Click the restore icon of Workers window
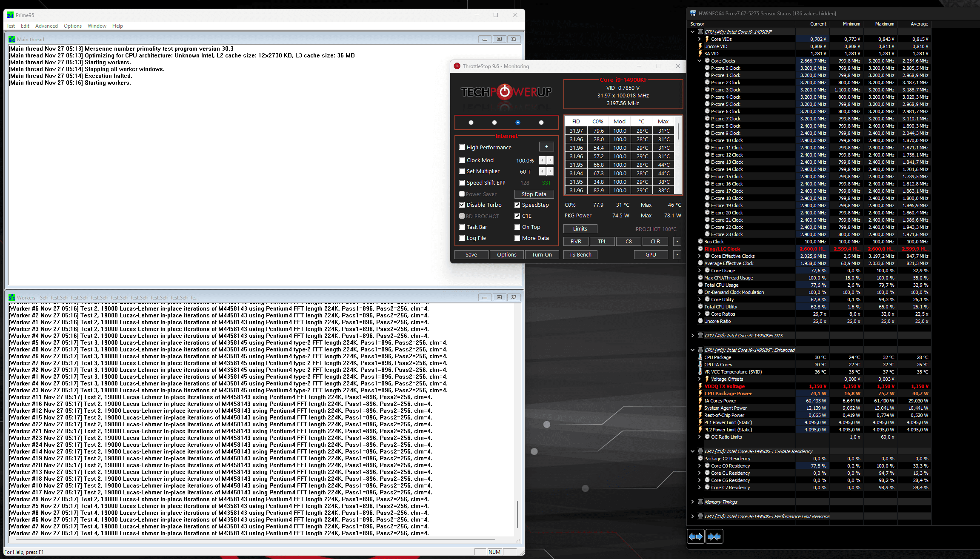The image size is (980, 559). [499, 297]
